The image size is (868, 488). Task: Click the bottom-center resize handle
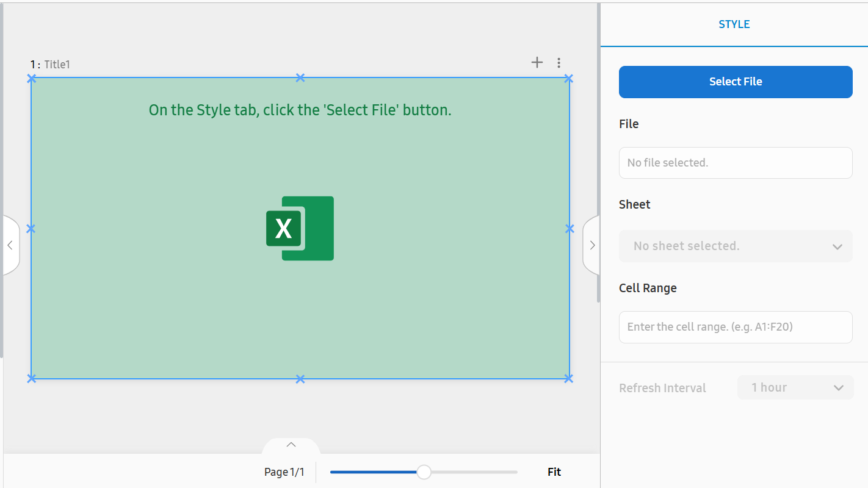(300, 379)
